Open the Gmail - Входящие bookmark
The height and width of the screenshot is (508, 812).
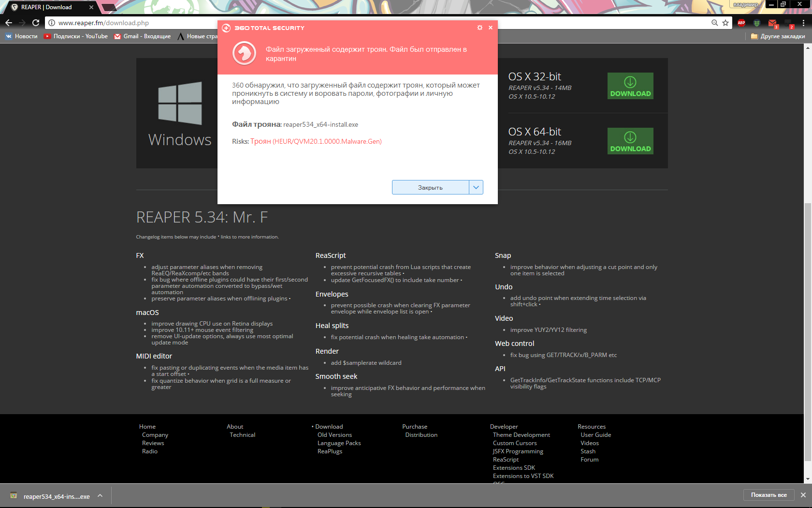tap(143, 36)
